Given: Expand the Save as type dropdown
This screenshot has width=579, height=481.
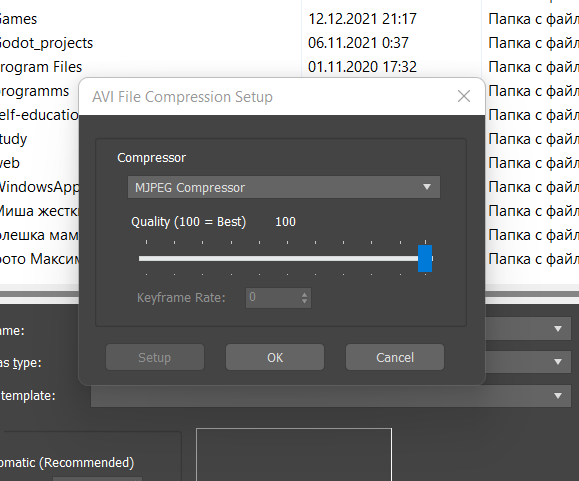Looking at the screenshot, I should pos(558,361).
